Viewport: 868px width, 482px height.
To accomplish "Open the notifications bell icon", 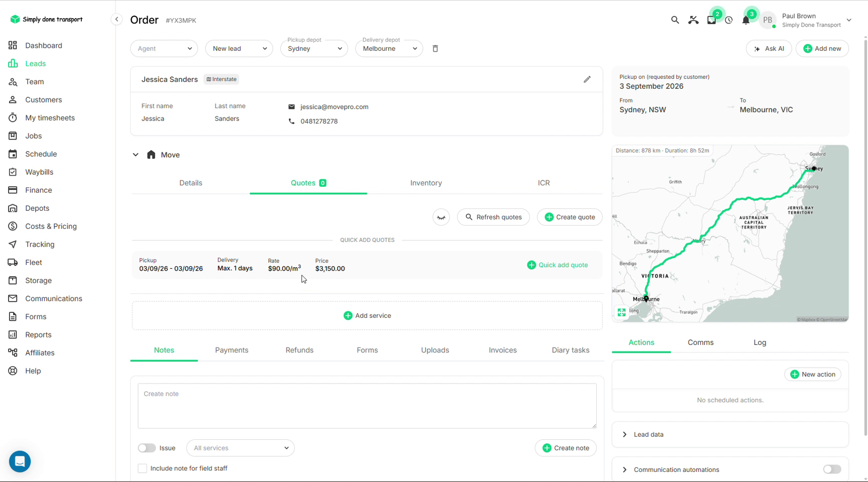I will pyautogui.click(x=746, y=20).
